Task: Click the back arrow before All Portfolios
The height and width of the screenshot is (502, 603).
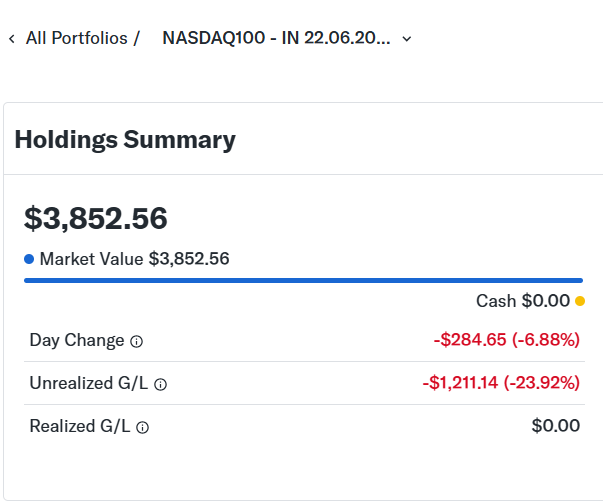Action: [12, 38]
